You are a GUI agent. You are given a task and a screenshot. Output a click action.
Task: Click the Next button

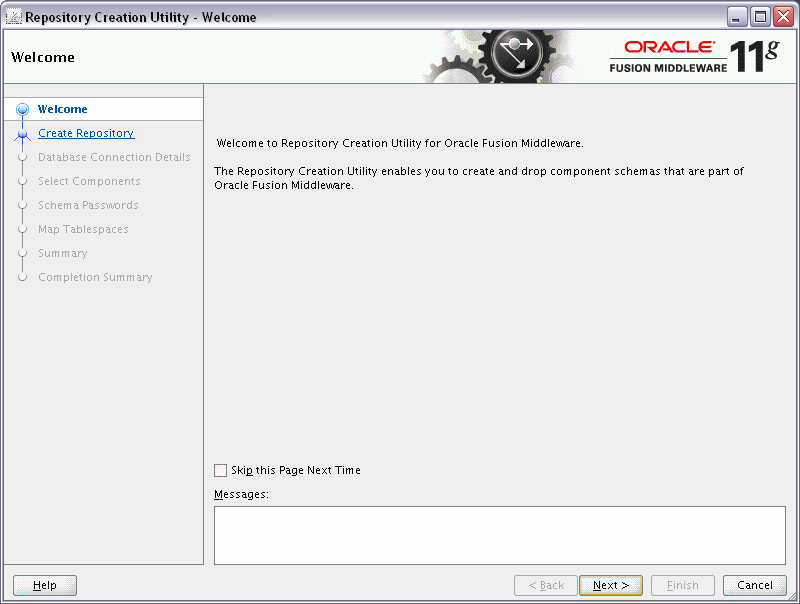click(x=610, y=585)
